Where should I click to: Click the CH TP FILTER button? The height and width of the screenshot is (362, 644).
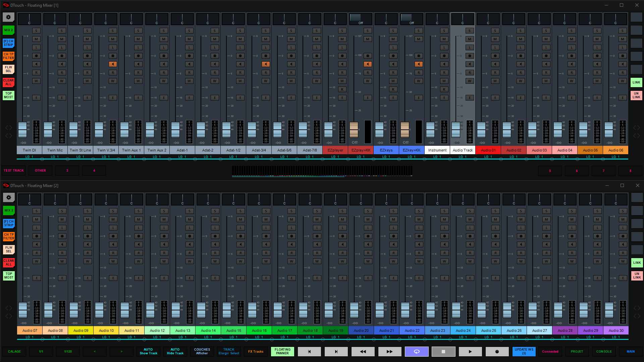click(8, 56)
